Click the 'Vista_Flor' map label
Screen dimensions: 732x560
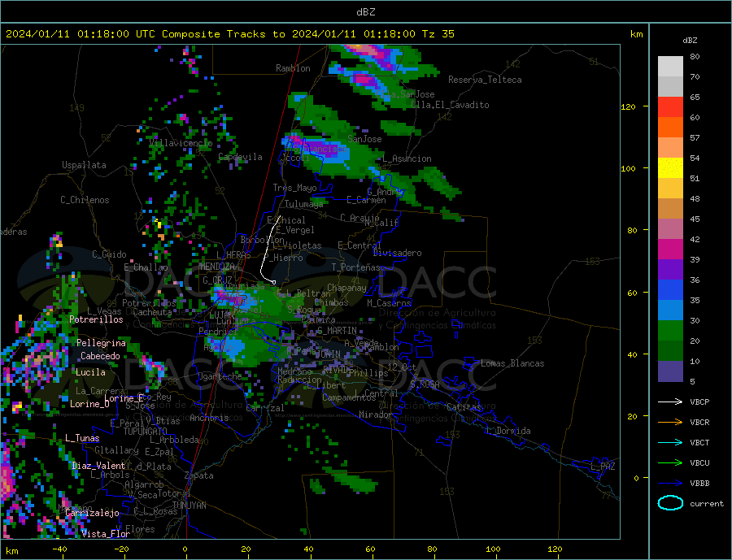(106, 534)
